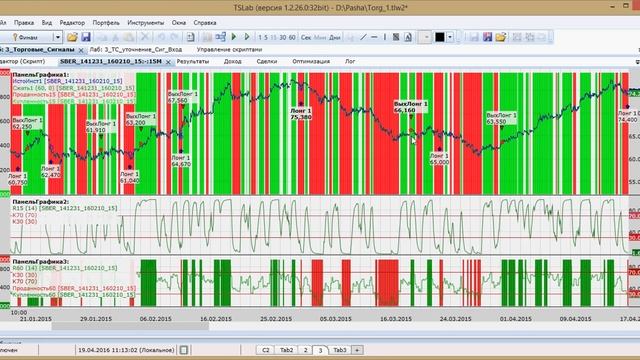The width and height of the screenshot is (640, 360).
Task: Open the color picker dropdown arrow
Action: coord(450,37)
